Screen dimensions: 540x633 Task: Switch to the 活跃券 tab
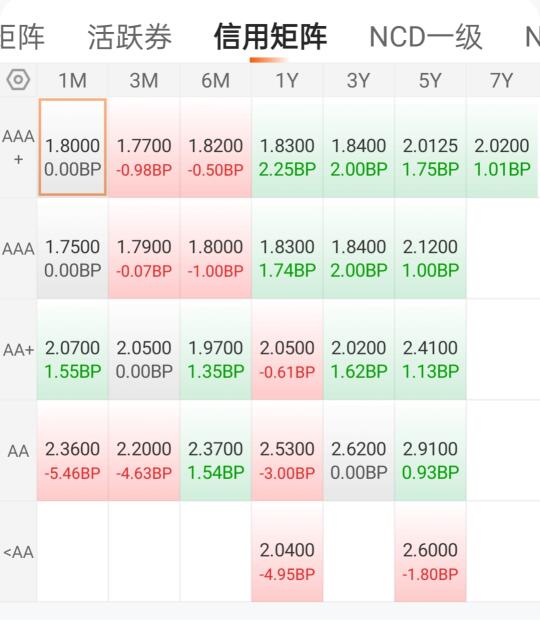tap(130, 37)
